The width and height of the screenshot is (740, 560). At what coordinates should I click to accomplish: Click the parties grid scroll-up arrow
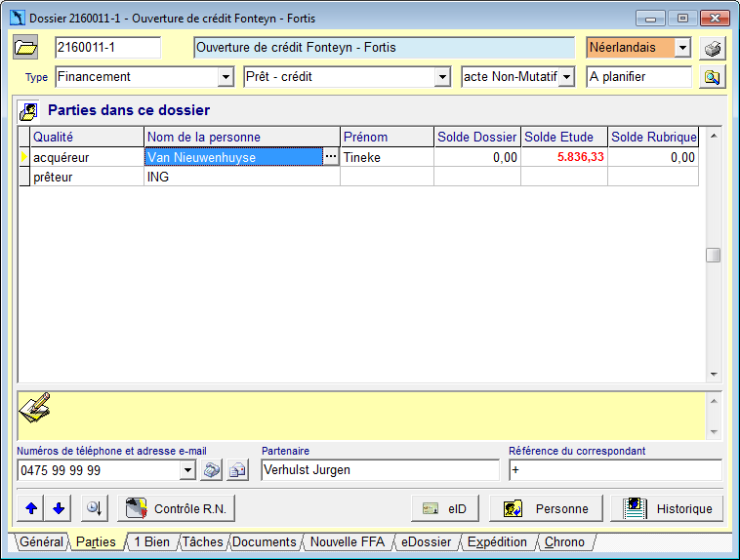(x=714, y=136)
